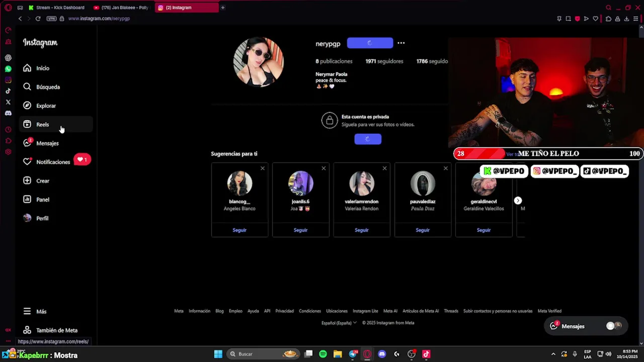
Task: Dismiss the joanlis.6 suggestion
Action: point(324,168)
